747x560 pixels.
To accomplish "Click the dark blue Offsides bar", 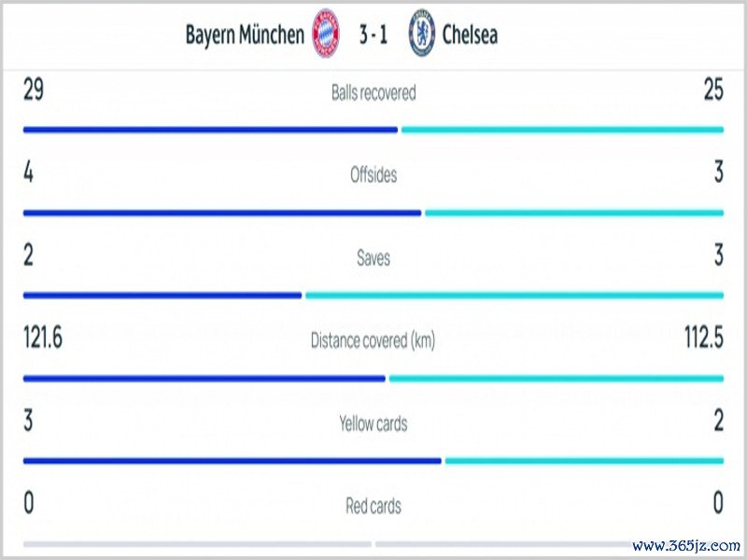I will pyautogui.click(x=222, y=213).
